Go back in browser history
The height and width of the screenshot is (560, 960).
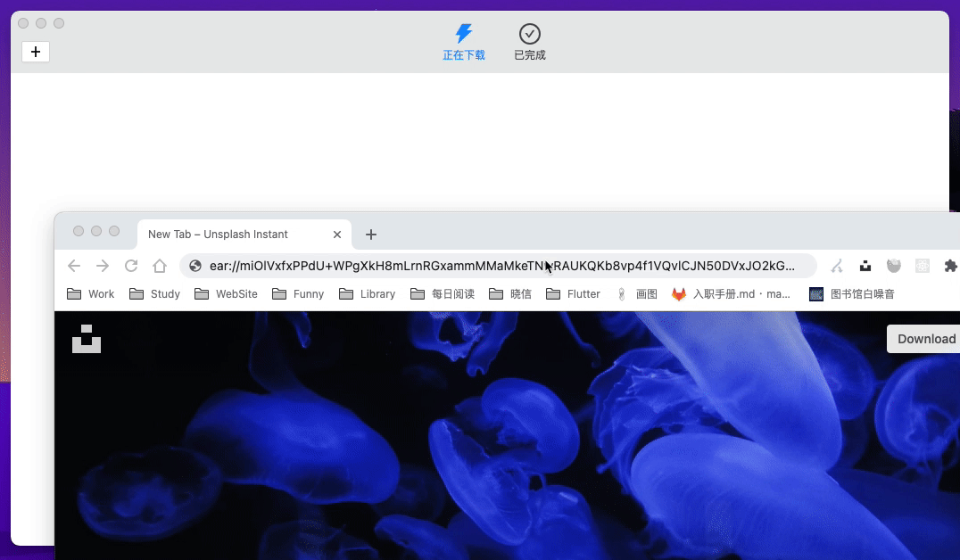pos(74,266)
